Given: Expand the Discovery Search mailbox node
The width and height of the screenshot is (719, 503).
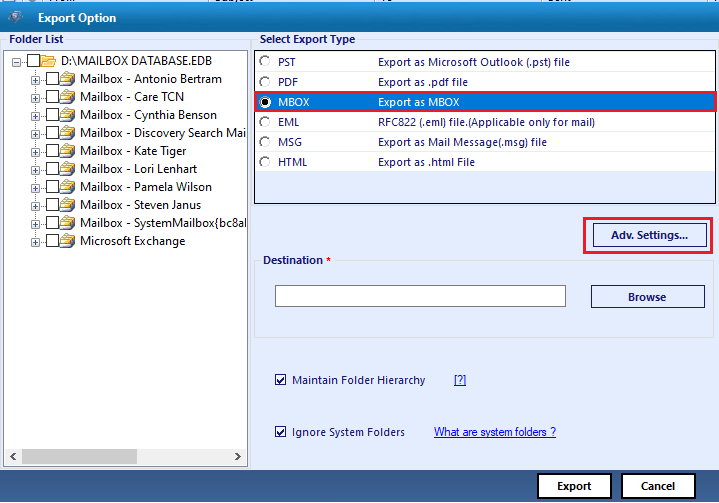Looking at the screenshot, I should 35,134.
